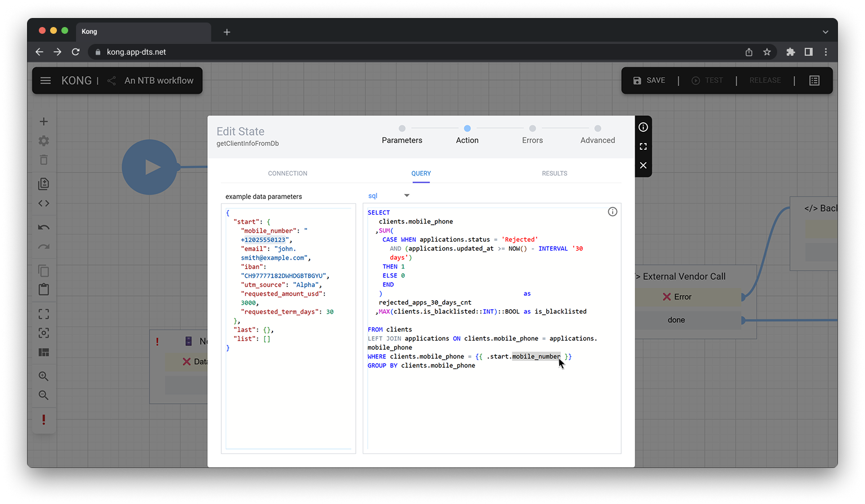This screenshot has width=865, height=504.
Task: Go to the Advanced step
Action: 598,135
